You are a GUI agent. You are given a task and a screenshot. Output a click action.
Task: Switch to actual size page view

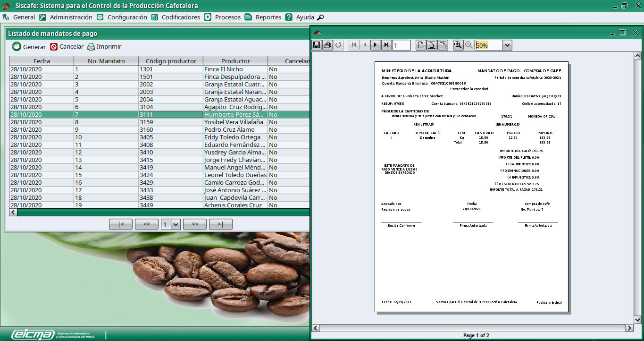click(x=420, y=45)
